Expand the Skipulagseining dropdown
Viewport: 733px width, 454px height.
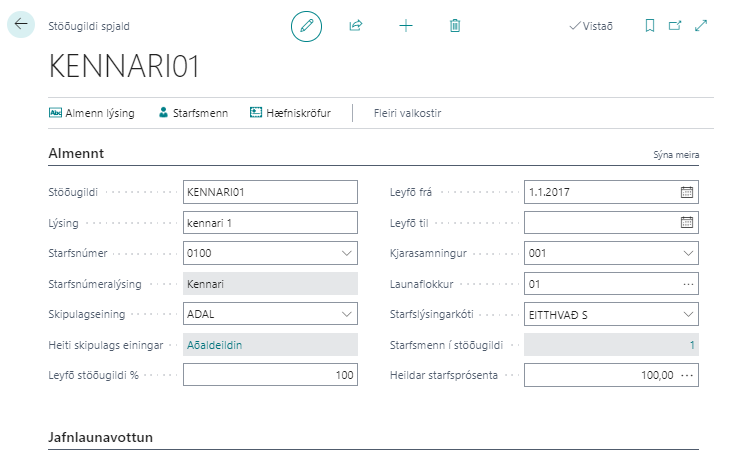346,315
